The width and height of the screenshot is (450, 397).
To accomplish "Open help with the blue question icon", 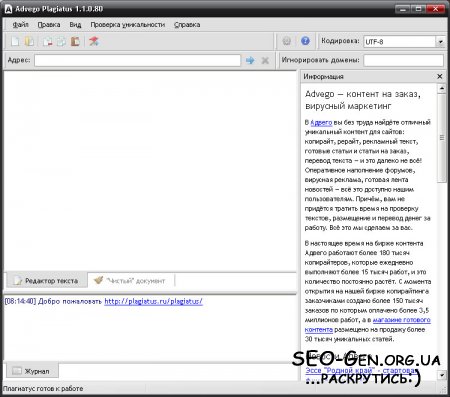I will (x=305, y=41).
